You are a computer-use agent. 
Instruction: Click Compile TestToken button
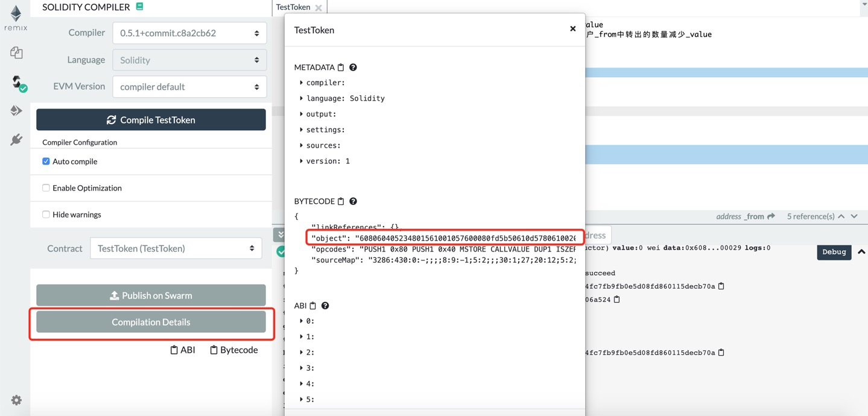pyautogui.click(x=151, y=119)
